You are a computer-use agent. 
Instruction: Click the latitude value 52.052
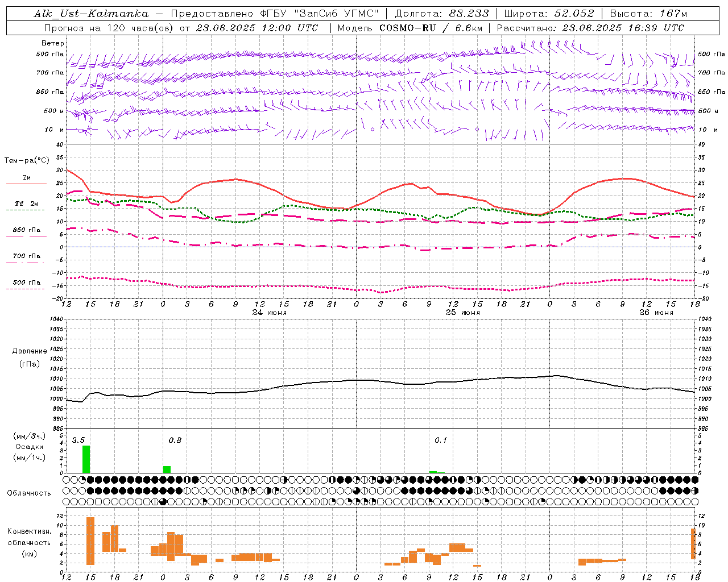574,14
